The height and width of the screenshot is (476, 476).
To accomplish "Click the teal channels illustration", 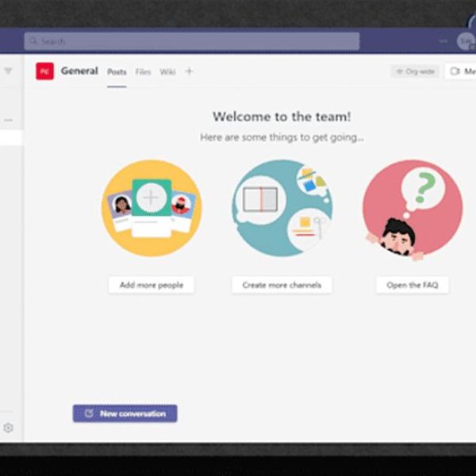I will [x=282, y=208].
